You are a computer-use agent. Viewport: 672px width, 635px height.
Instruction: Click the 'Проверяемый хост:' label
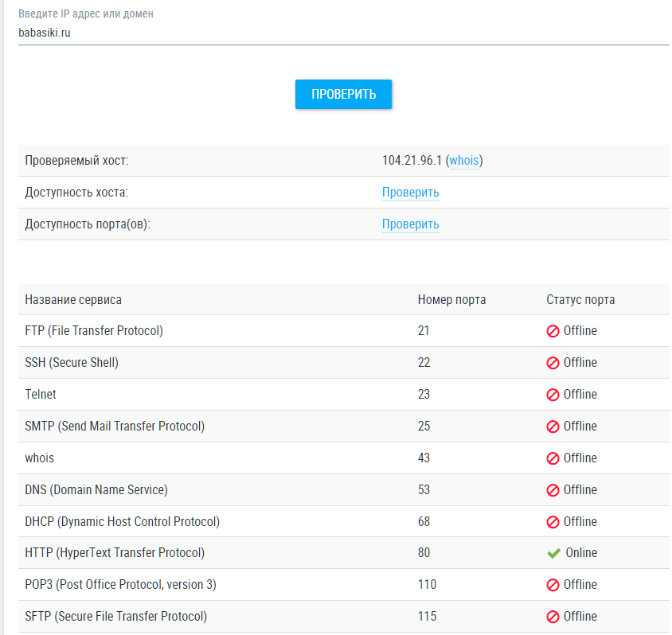coord(76,161)
